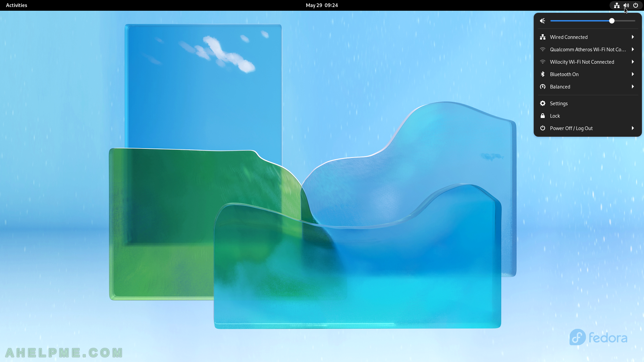
Task: Click the Qualcomm Atheros Wi-Fi signal icon
Action: (x=542, y=49)
